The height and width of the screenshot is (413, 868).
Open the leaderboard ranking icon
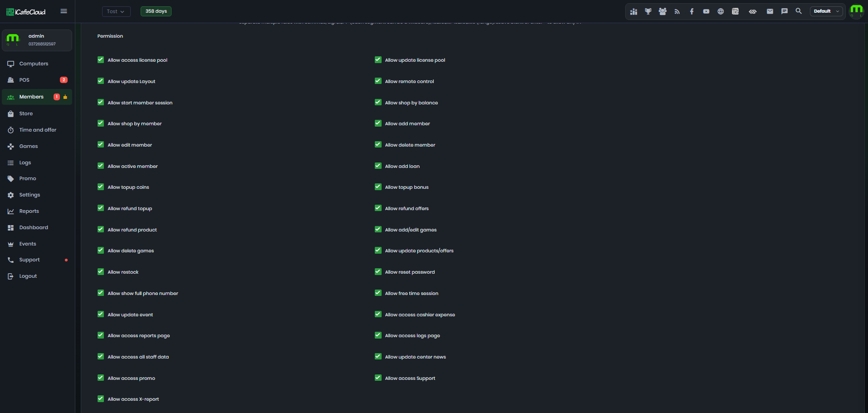634,11
